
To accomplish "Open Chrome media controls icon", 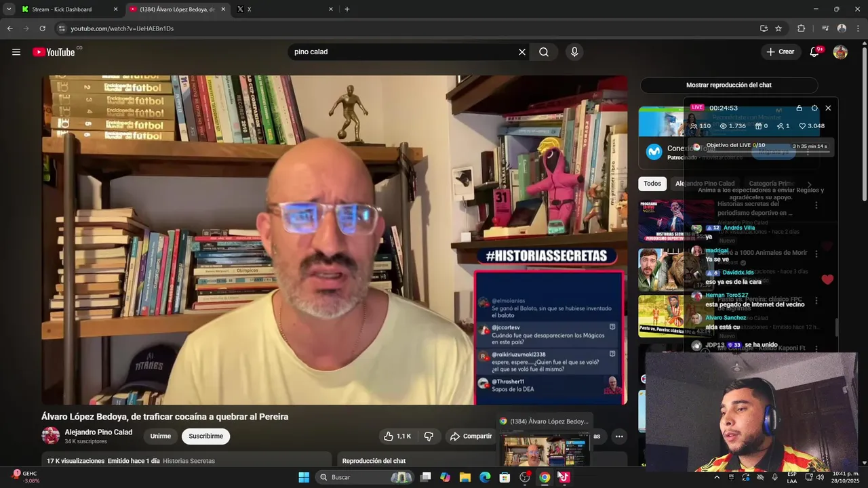I will tap(825, 28).
